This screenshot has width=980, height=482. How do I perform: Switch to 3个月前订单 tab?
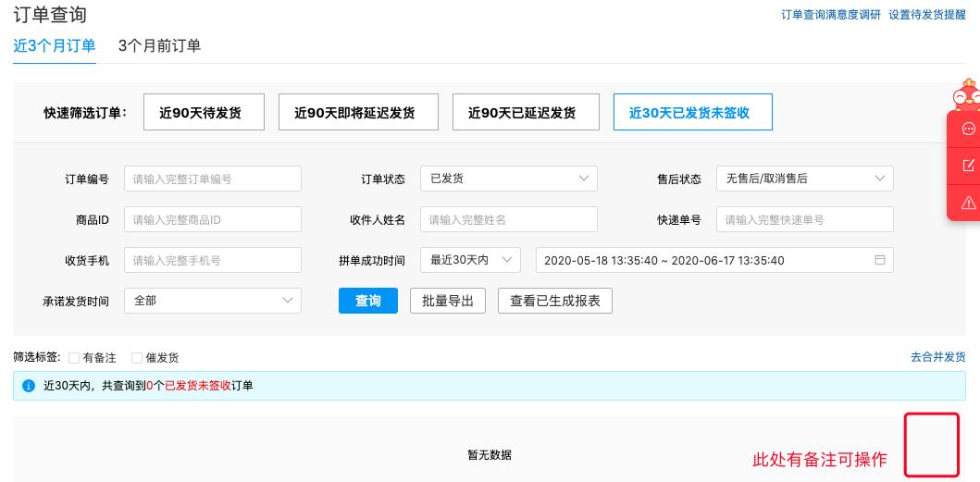[159, 45]
